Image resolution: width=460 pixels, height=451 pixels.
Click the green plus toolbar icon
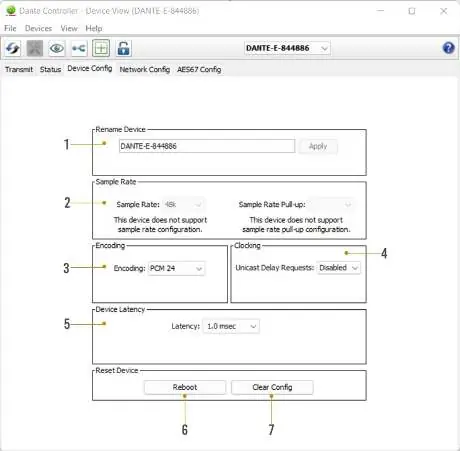click(x=101, y=49)
